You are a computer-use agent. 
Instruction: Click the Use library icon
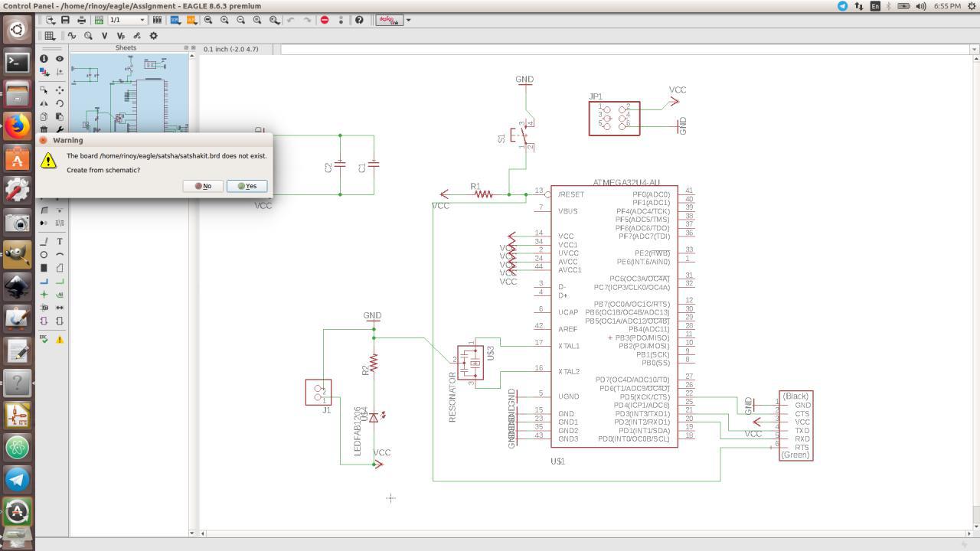coord(158,20)
